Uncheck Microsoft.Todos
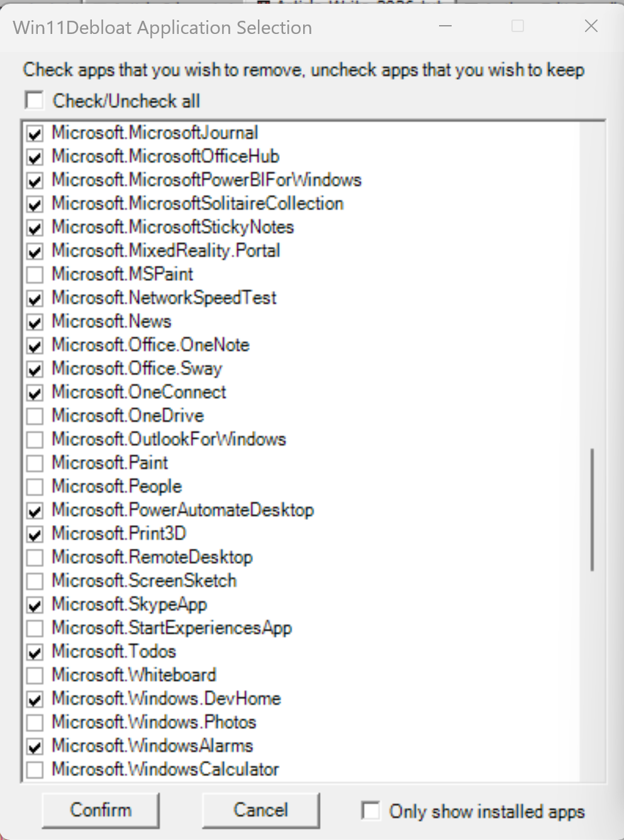The width and height of the screenshot is (624, 840). (x=35, y=653)
